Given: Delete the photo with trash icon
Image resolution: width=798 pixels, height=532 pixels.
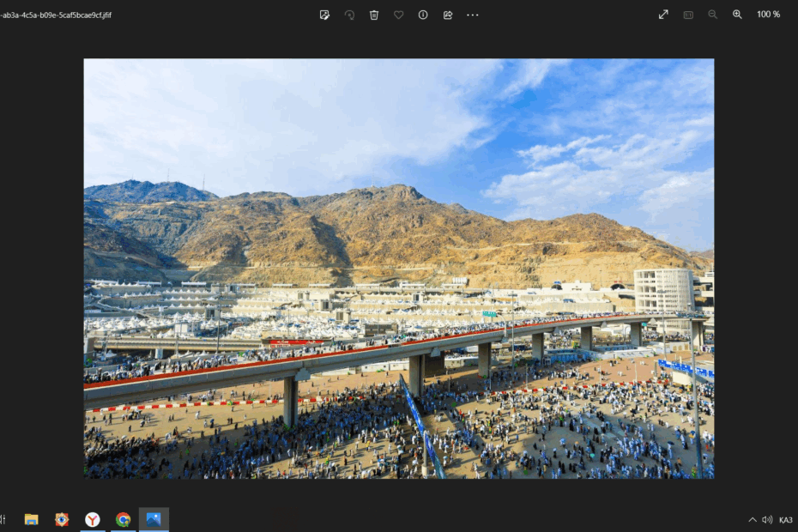Looking at the screenshot, I should pyautogui.click(x=374, y=15).
